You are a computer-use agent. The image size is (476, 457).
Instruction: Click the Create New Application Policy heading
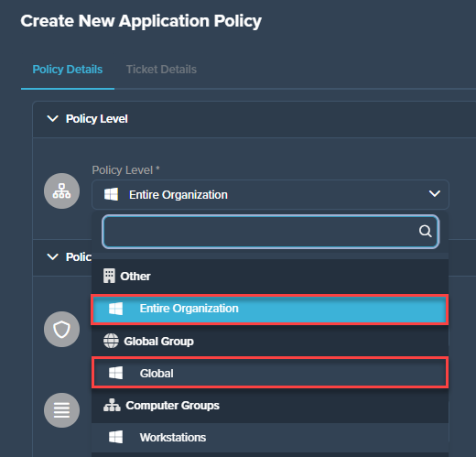click(141, 21)
